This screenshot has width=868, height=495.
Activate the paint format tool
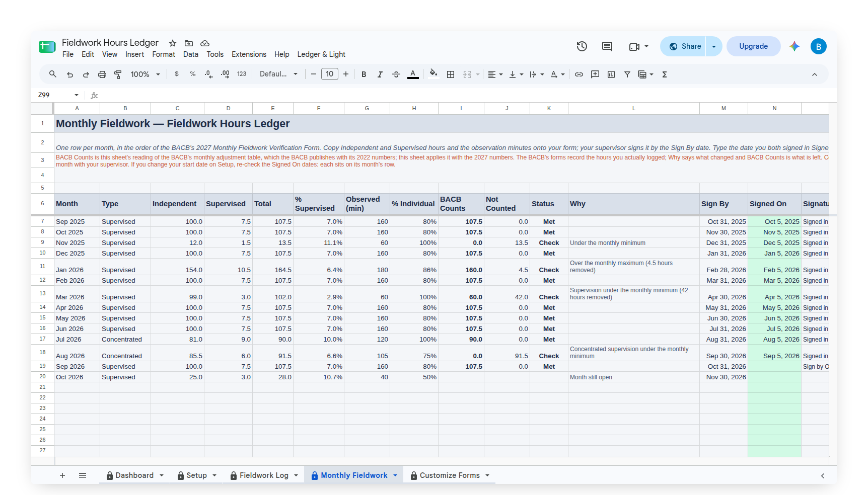tap(118, 74)
